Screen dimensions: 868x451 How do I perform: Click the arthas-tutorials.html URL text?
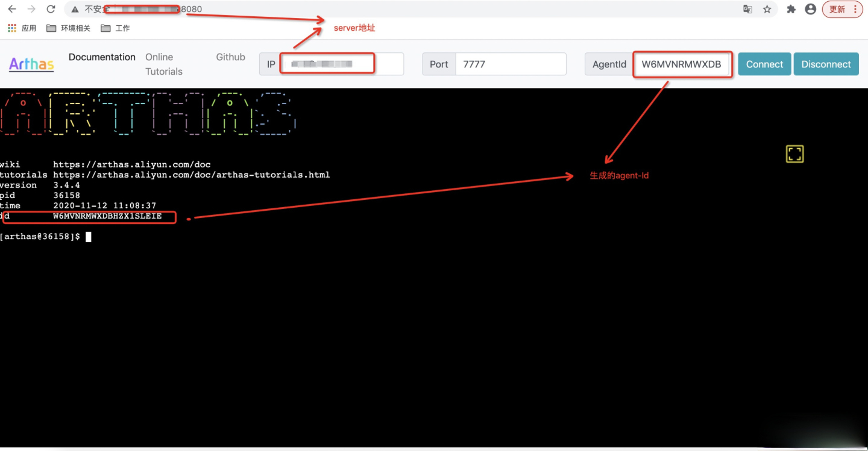pyautogui.click(x=191, y=175)
